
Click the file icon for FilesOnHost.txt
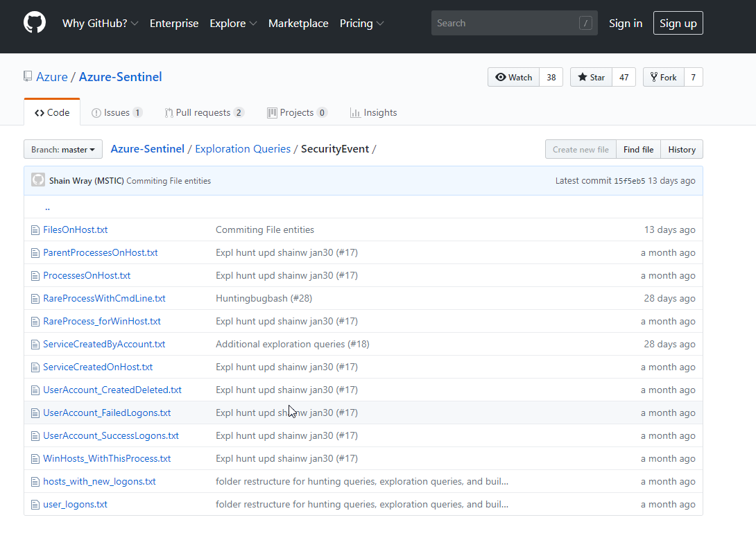35,230
